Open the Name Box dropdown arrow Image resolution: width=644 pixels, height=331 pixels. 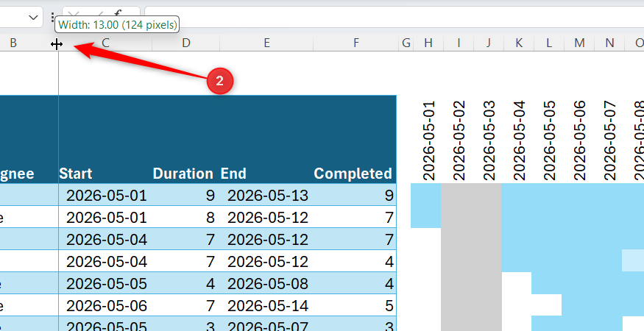pyautogui.click(x=33, y=17)
